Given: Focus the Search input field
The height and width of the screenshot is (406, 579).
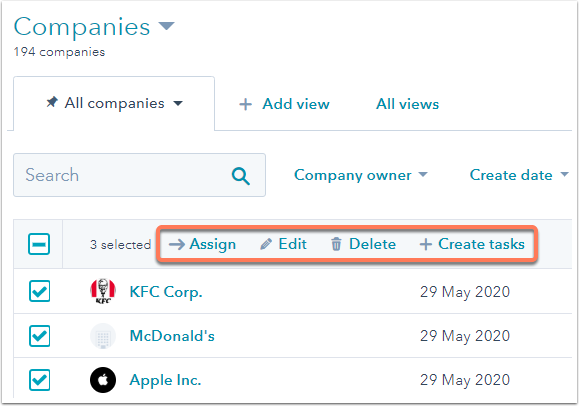Looking at the screenshot, I should click(x=140, y=175).
